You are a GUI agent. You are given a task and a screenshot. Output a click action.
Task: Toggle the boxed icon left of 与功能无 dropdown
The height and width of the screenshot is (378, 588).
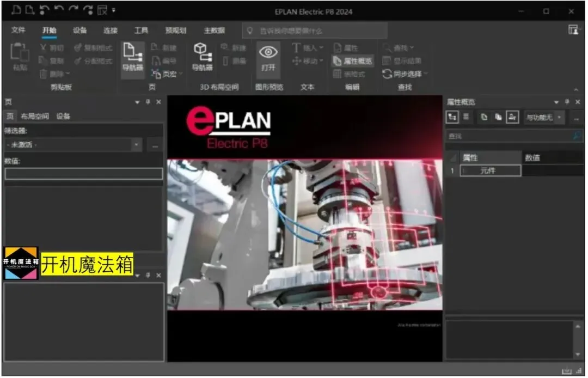(513, 117)
